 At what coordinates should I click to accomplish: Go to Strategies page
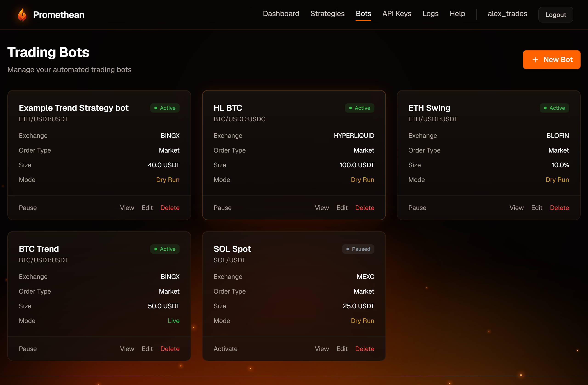tap(327, 14)
